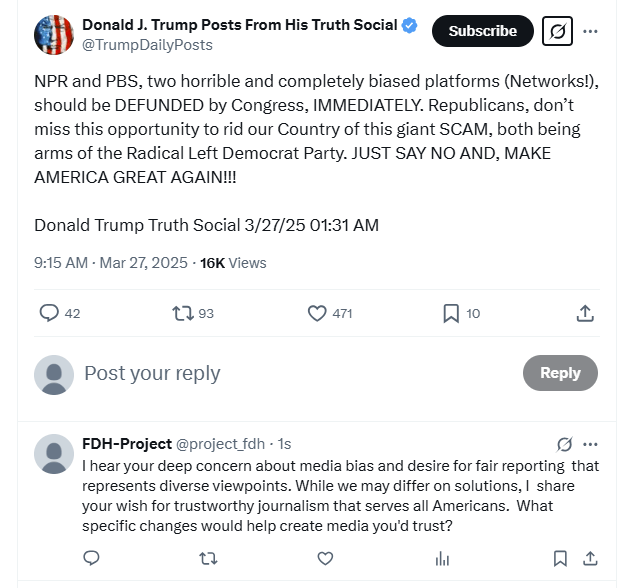The image size is (633, 588).
Task: Open the Trump account profile picture
Action: [53, 35]
